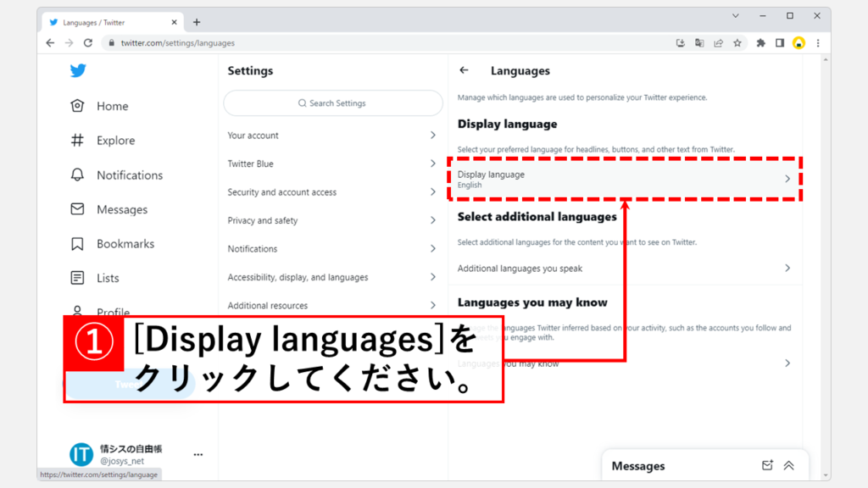Click the back arrow beside Languages

pyautogui.click(x=464, y=71)
